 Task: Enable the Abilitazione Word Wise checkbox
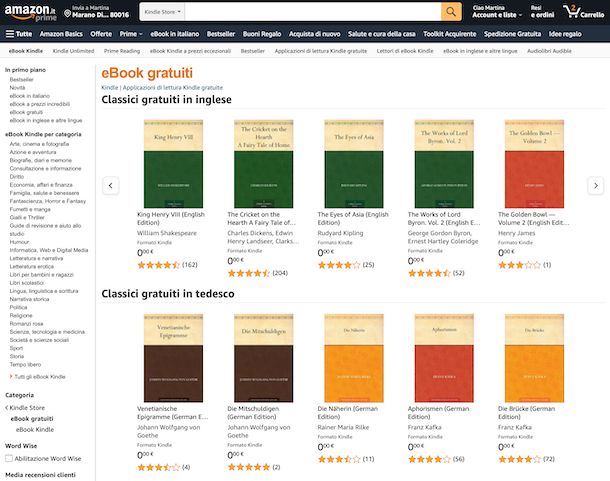(x=9, y=458)
